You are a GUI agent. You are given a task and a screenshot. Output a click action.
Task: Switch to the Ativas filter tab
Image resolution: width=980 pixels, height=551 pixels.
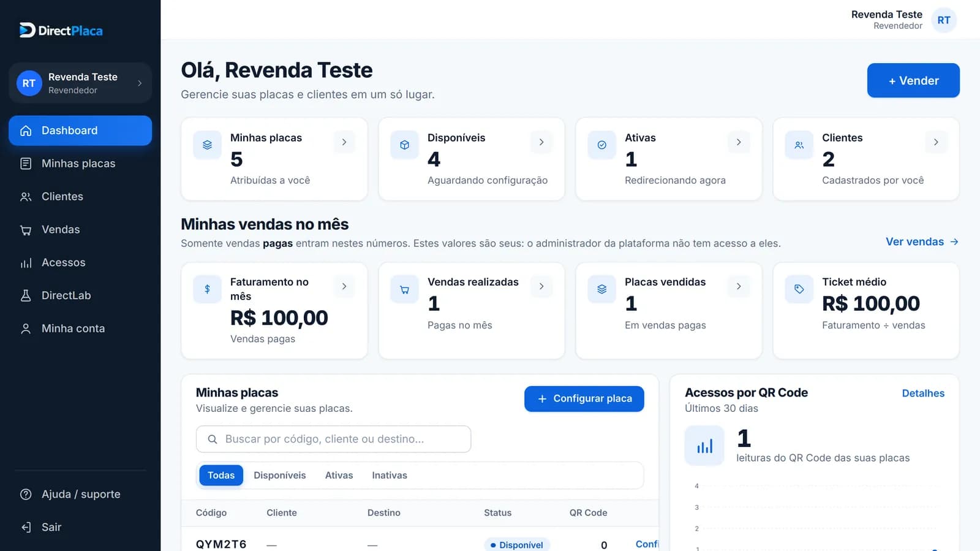click(x=339, y=475)
